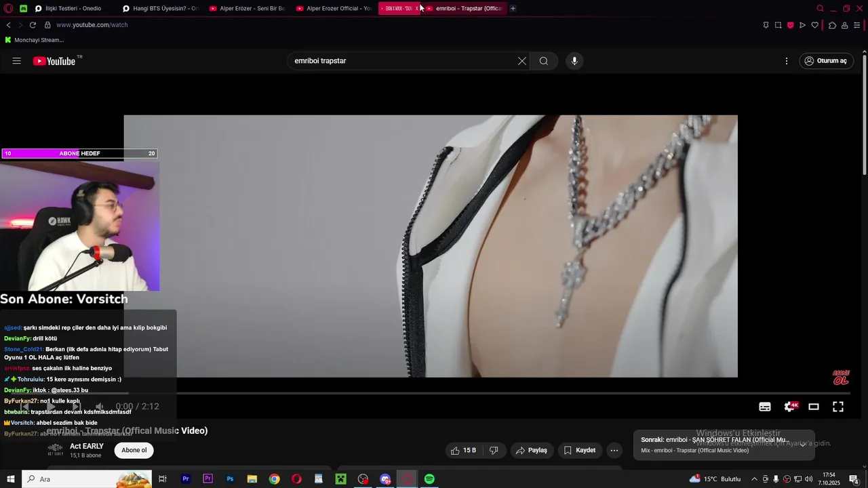Click the video player frame

coord(431,246)
